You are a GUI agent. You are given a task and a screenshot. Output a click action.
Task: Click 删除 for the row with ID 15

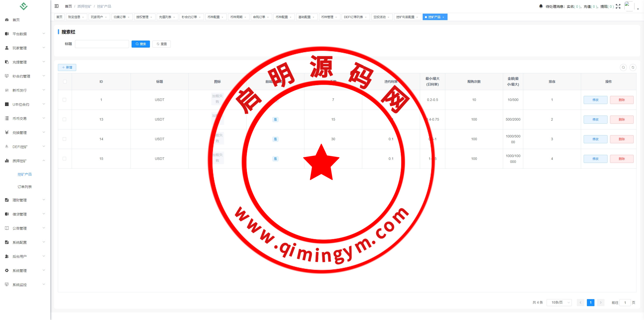click(622, 159)
